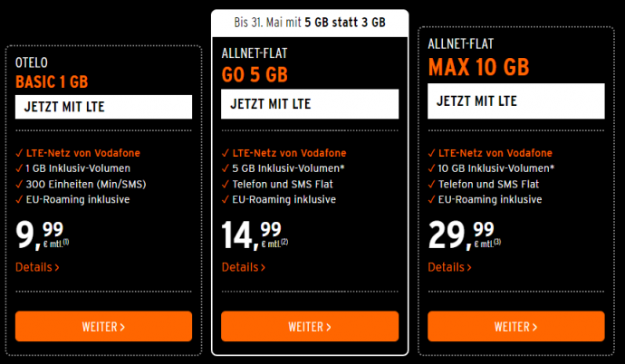
Task: Click footnote (2) next to 14,99 price
Action: pyautogui.click(x=284, y=242)
